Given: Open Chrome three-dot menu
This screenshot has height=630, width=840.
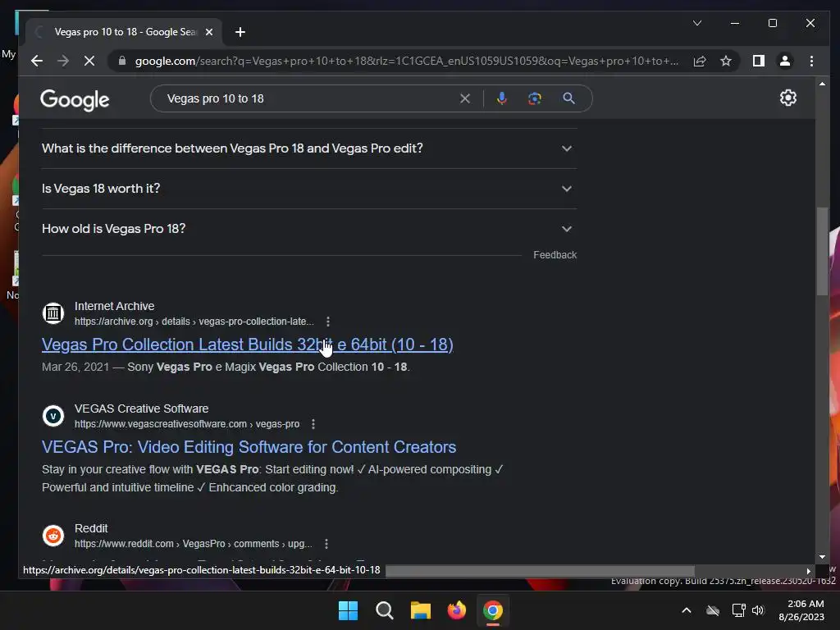Looking at the screenshot, I should tap(811, 61).
